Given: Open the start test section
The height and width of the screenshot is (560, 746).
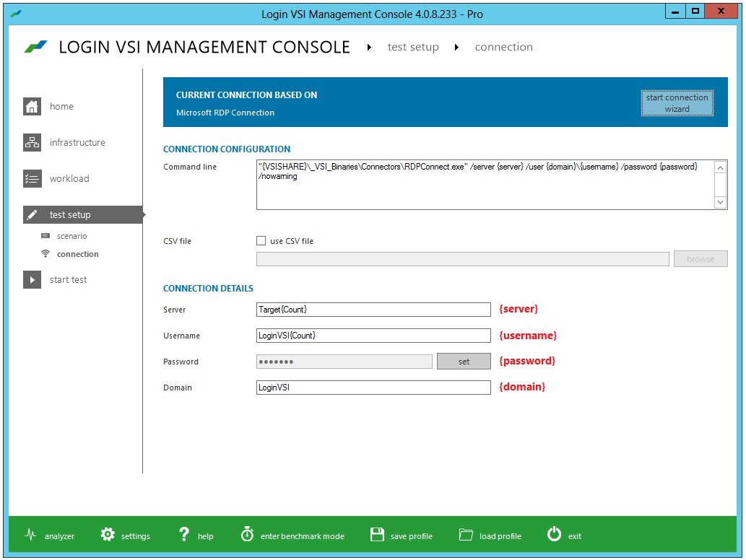Looking at the screenshot, I should coord(68,280).
